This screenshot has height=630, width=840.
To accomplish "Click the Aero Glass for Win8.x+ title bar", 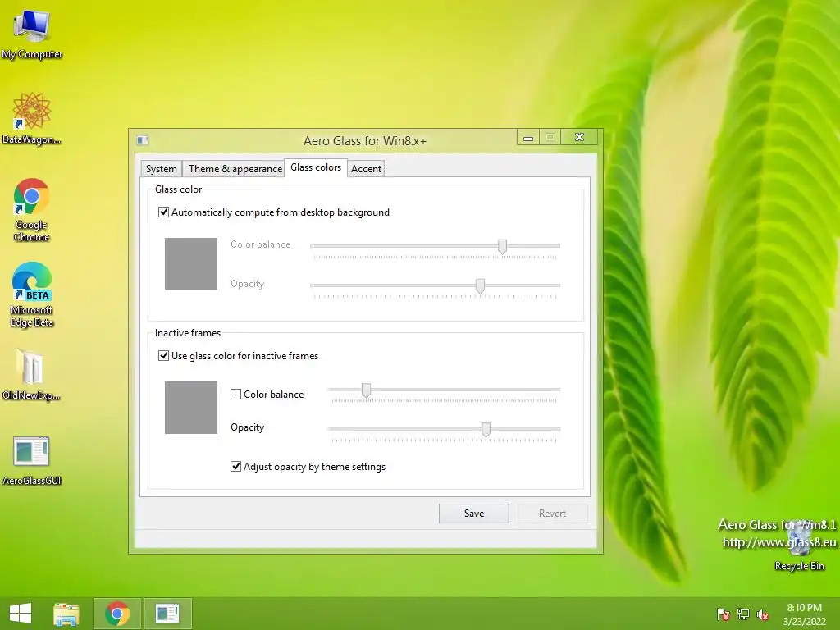I will (x=365, y=141).
